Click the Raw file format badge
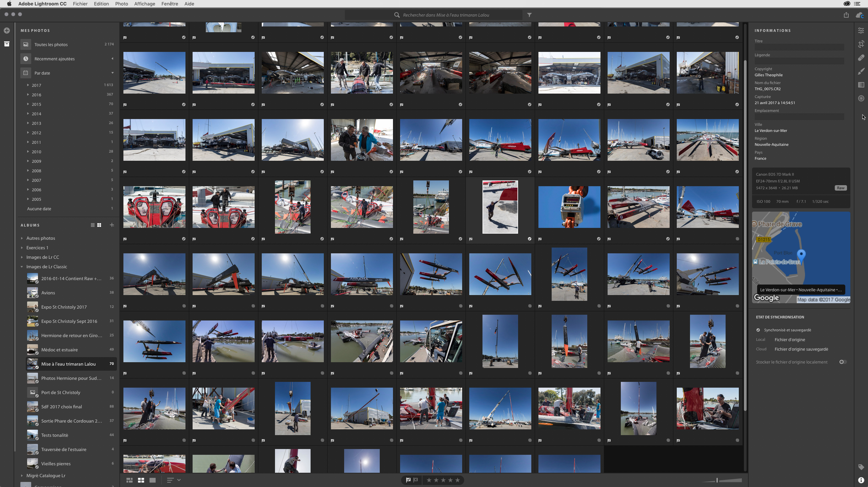868x487 pixels. 841,188
